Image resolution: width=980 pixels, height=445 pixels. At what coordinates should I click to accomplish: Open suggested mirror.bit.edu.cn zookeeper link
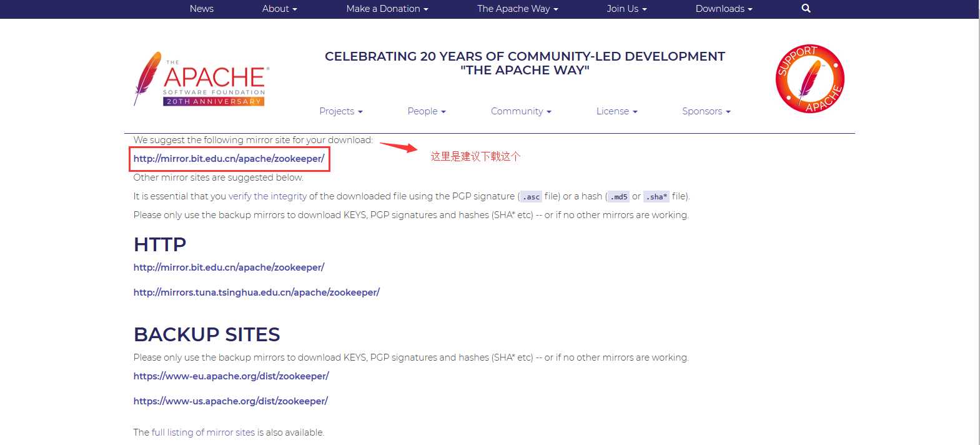229,159
